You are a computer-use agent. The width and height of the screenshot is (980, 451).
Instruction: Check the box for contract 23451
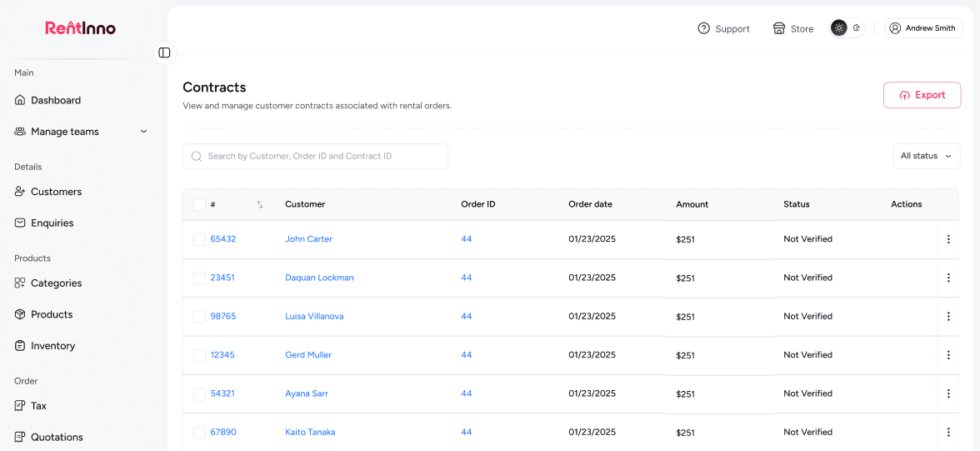(x=199, y=278)
